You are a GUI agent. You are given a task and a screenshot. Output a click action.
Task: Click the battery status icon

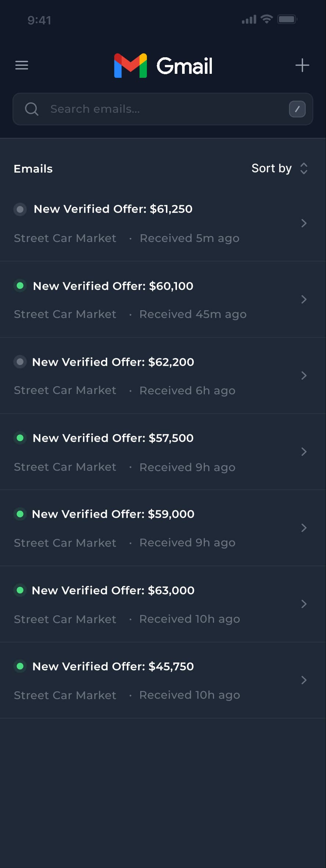click(x=287, y=19)
